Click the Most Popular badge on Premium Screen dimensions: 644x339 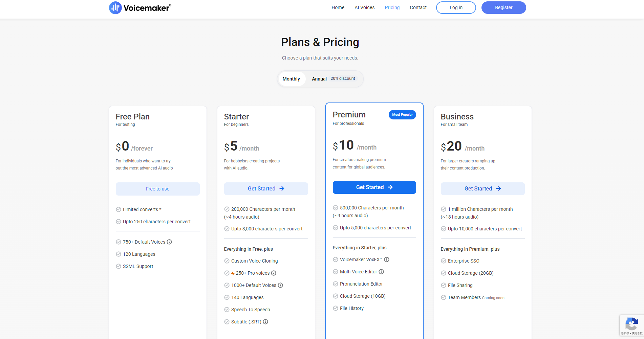[x=402, y=115]
